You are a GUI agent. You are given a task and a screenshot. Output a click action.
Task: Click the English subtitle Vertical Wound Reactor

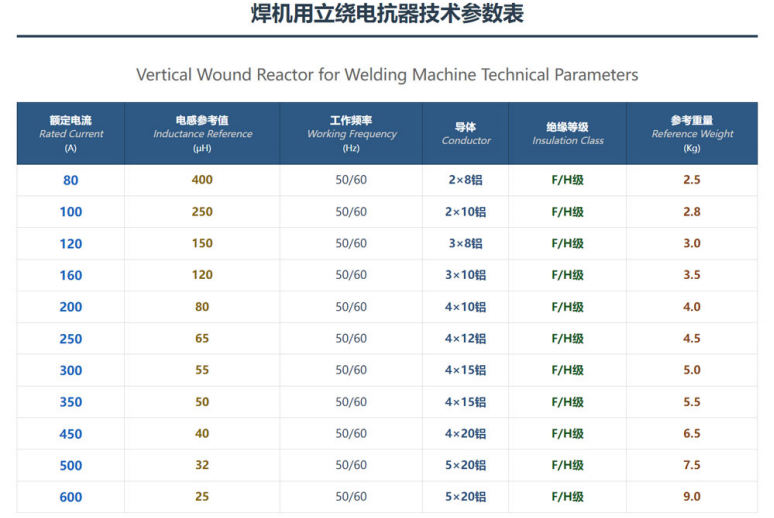387,75
